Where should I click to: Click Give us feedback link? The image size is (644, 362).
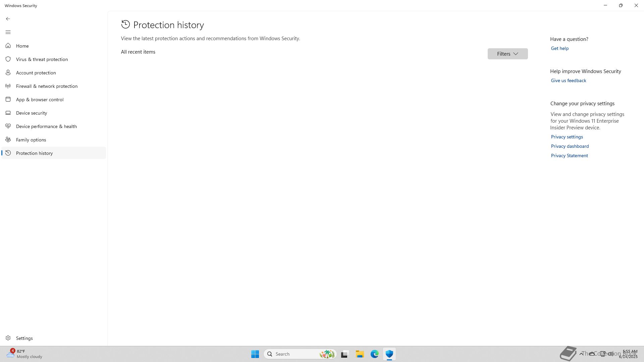(x=568, y=80)
